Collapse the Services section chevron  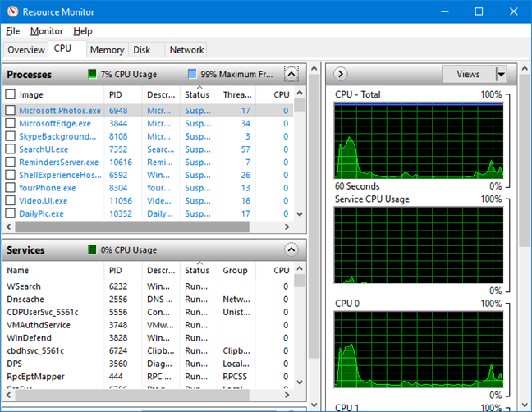(291, 249)
